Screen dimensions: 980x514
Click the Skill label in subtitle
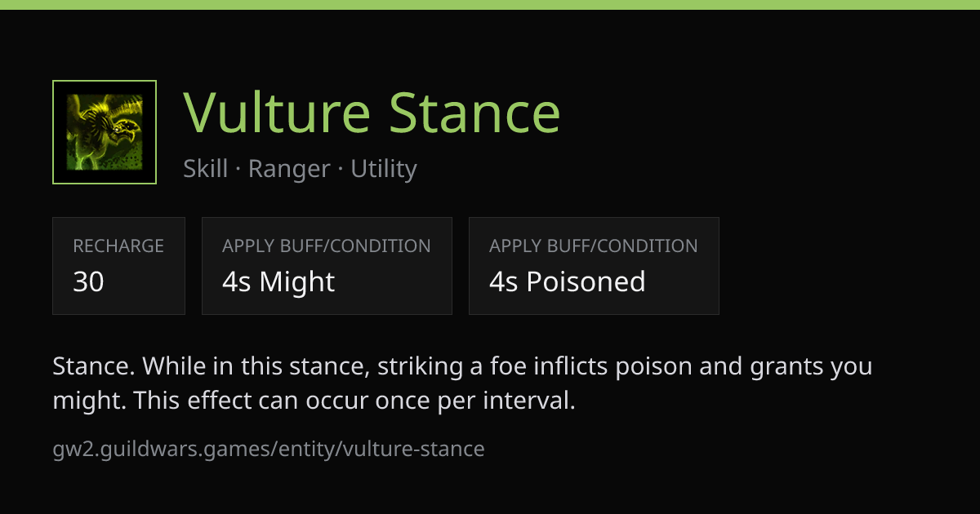pyautogui.click(x=205, y=169)
